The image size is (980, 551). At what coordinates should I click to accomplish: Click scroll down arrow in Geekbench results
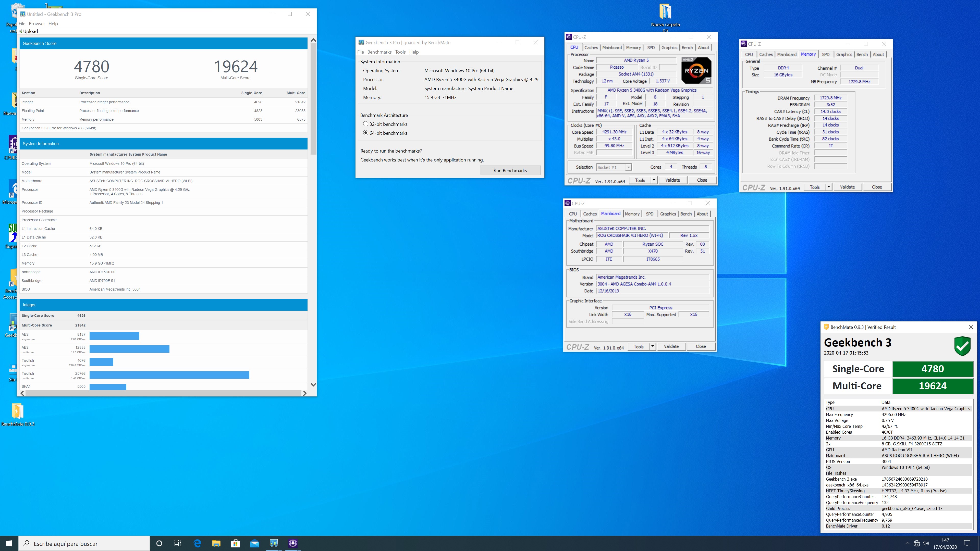pyautogui.click(x=313, y=384)
